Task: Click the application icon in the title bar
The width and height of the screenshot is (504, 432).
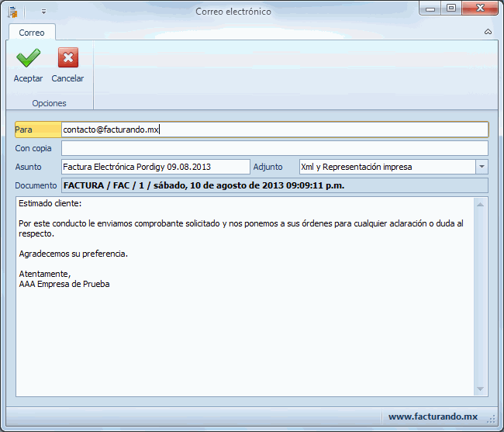Action: coord(12,12)
